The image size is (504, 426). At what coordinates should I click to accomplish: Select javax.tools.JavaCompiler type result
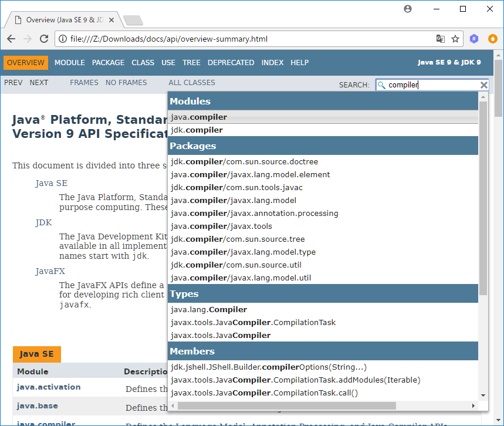coord(323,335)
